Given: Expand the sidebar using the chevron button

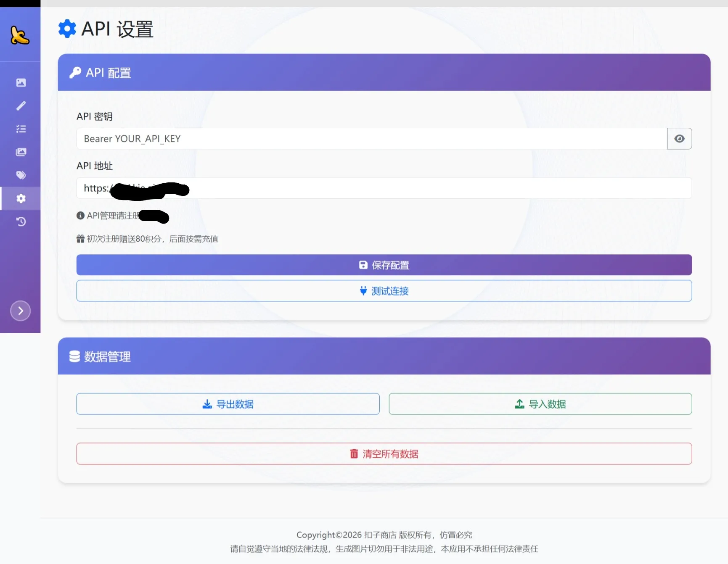Looking at the screenshot, I should pyautogui.click(x=20, y=311).
